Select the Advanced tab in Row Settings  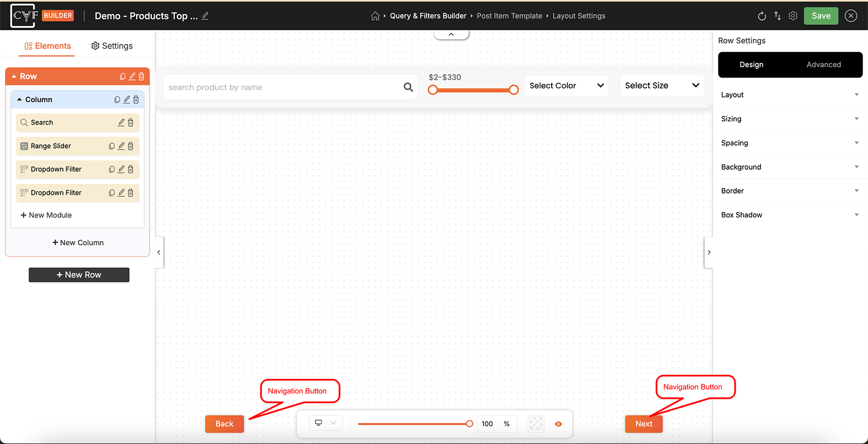824,65
